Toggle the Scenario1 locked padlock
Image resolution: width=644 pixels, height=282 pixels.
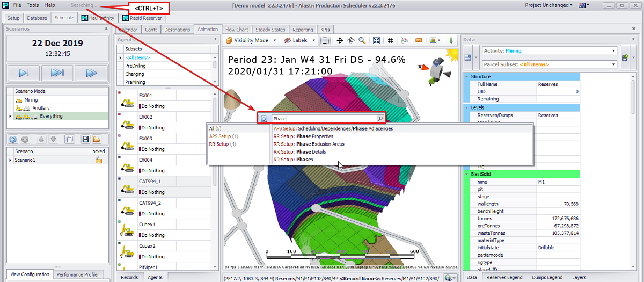click(99, 160)
